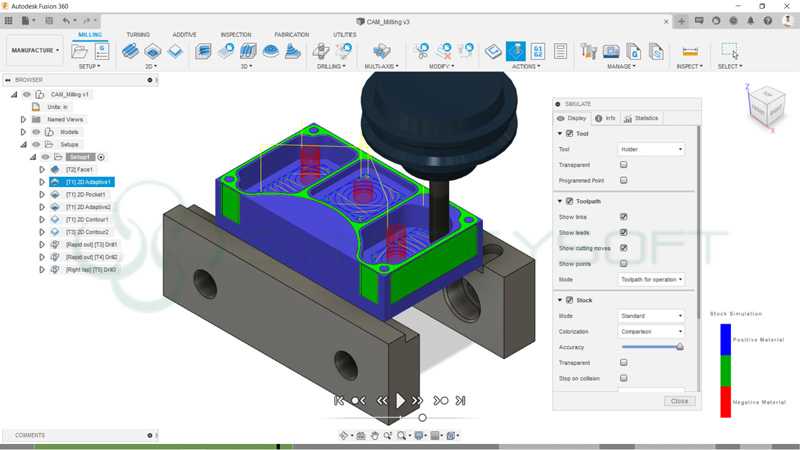Open the Tool Holder dropdown
Screen dimensions: 800x450
coord(651,149)
